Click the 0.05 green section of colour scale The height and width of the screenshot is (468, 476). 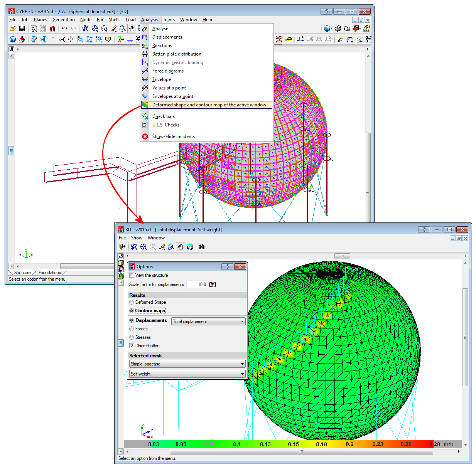181,444
